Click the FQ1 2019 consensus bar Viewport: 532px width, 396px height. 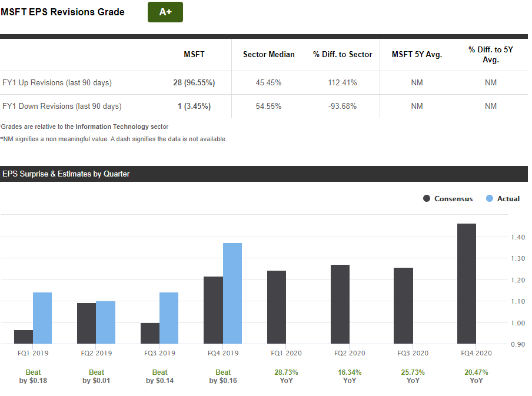pos(24,337)
